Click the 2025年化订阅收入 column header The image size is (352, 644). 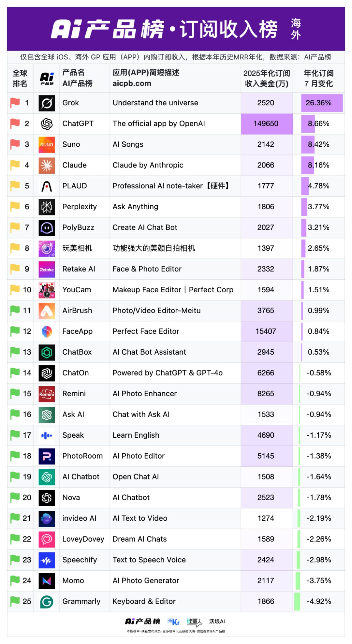pyautogui.click(x=267, y=78)
